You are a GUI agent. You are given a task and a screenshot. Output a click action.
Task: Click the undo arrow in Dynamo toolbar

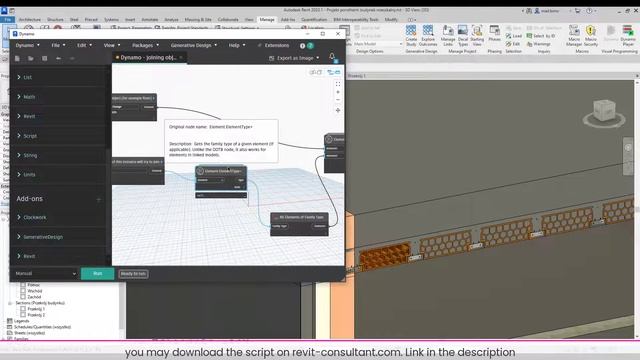(x=58, y=58)
